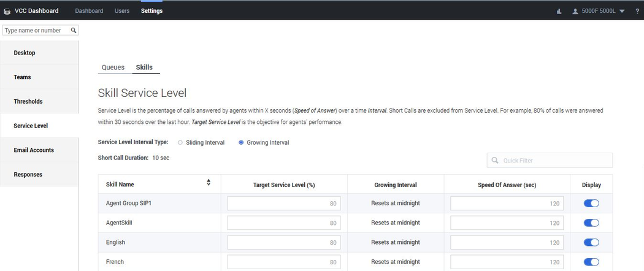Click the Quick Filter search icon
This screenshot has height=271, width=644.
pos(495,161)
